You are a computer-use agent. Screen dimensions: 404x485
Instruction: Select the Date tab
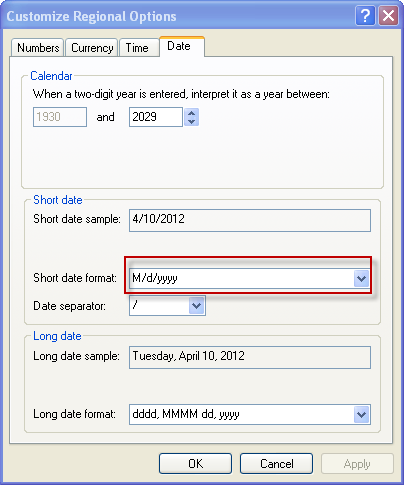click(x=182, y=46)
